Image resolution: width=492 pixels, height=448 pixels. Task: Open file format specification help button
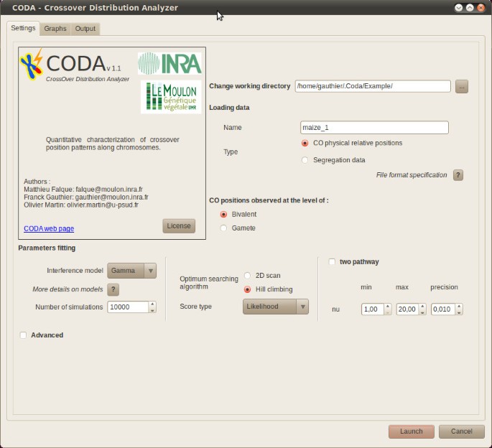(x=458, y=175)
